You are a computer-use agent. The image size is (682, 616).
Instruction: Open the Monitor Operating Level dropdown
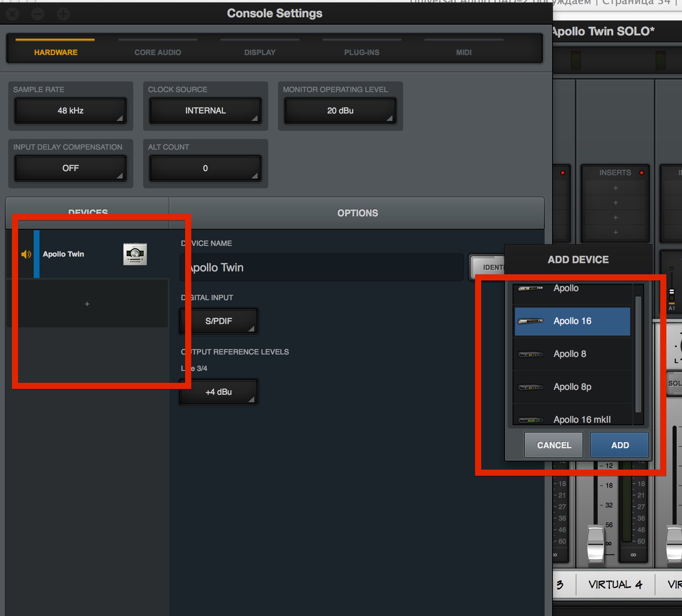point(341,111)
